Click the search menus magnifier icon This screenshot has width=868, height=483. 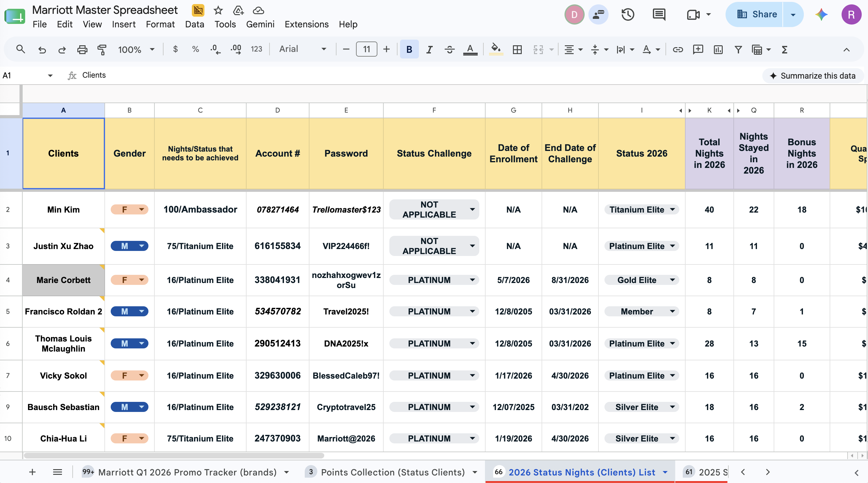(20, 49)
